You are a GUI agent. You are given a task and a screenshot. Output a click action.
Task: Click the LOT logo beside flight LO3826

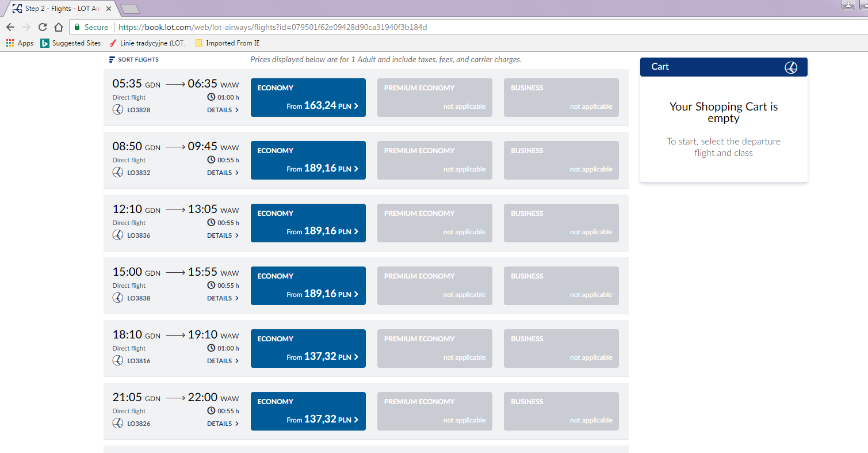click(x=118, y=423)
